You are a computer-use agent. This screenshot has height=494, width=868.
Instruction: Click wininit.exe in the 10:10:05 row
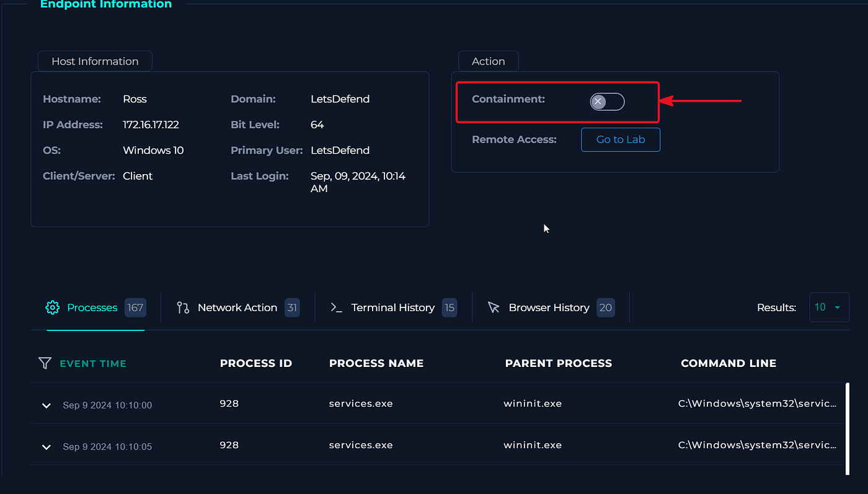[533, 445]
